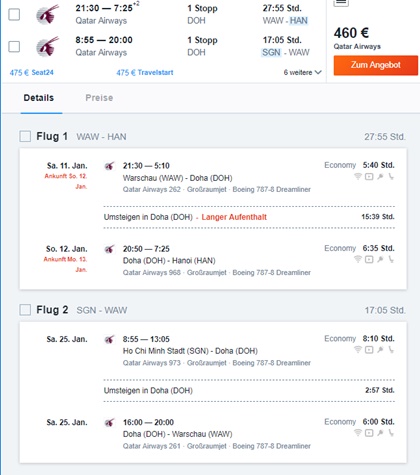The height and width of the screenshot is (475, 420).
Task: Select the Flug 1 WAW - HAN checkbox
Action: tap(25, 136)
